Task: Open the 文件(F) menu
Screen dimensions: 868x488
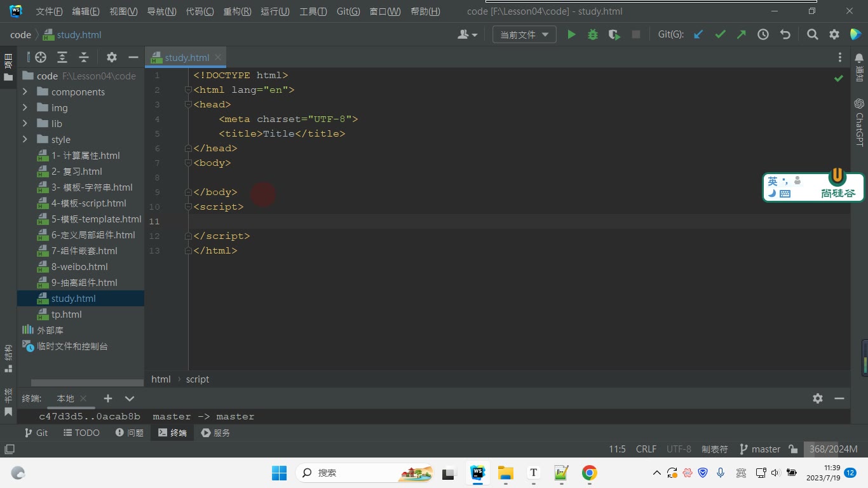Action: [49, 11]
